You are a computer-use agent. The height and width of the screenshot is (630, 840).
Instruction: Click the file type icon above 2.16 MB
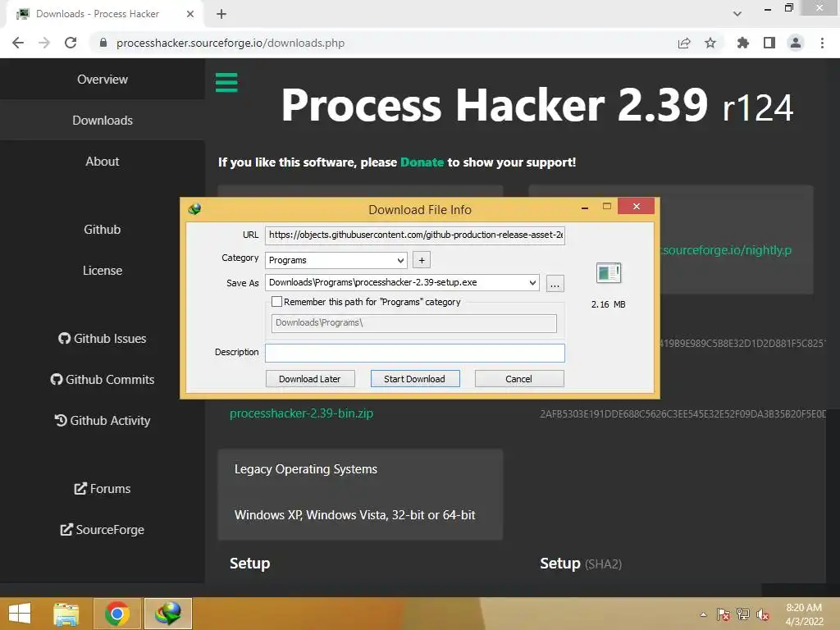(608, 273)
